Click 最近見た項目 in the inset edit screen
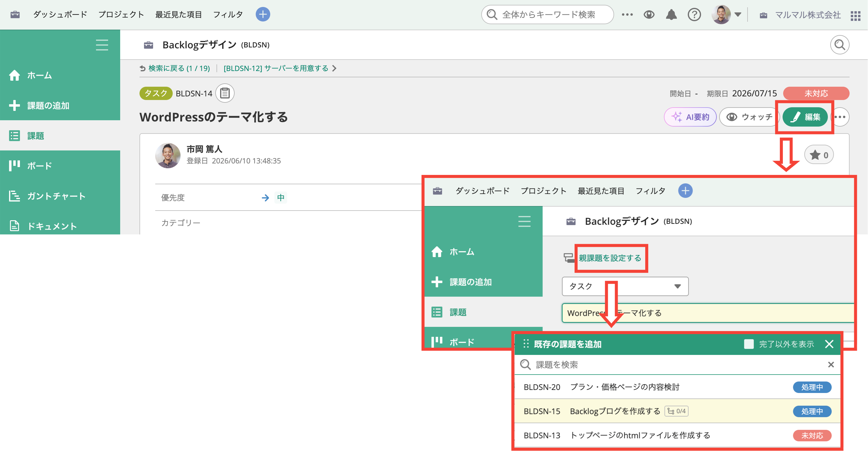The image size is (868, 451). coord(601,191)
